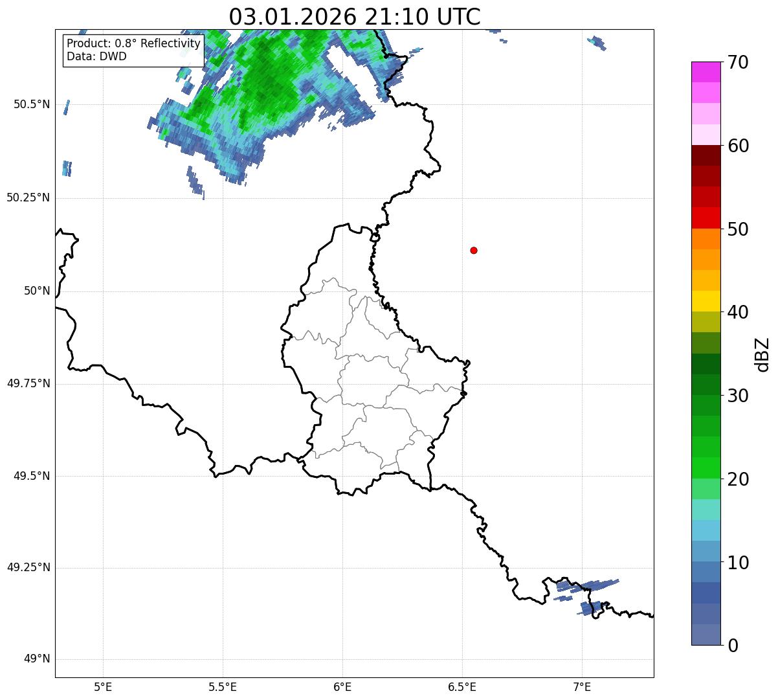Click the 49.25°N latitude label

28,568
